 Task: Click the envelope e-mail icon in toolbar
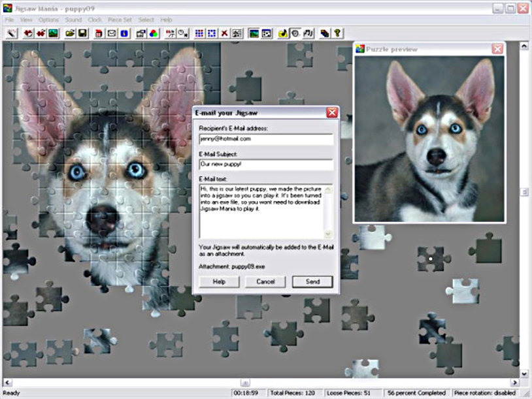[x=112, y=33]
